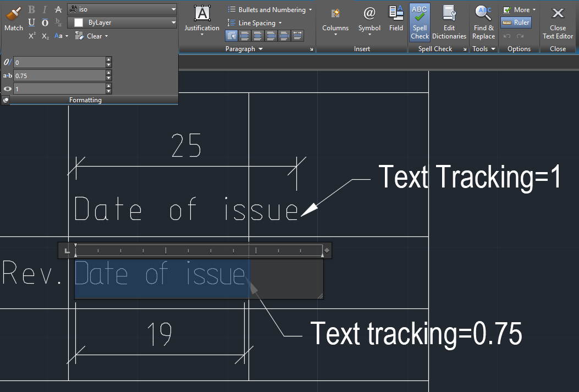Open the Change Case dropdown

(x=61, y=36)
